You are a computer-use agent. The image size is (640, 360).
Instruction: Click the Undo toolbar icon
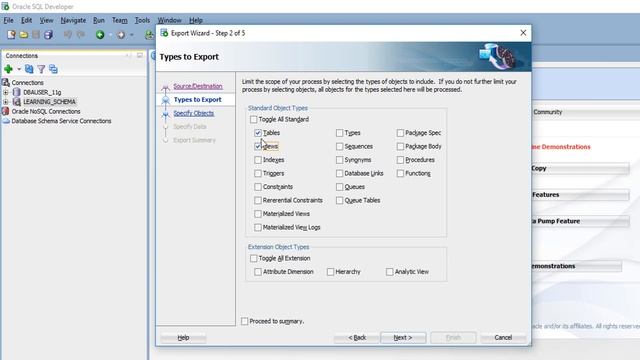[x=68, y=35]
